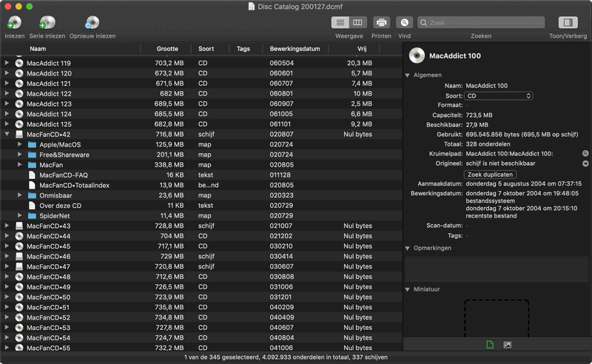Click the MacFanCD•46 drive icon
Viewport: 592px width, 364px height.
click(19, 257)
